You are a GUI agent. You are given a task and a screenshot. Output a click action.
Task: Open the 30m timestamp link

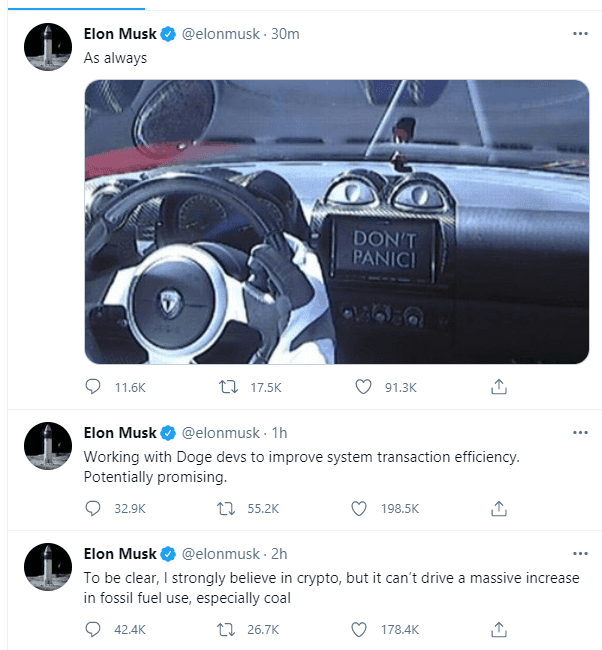286,34
